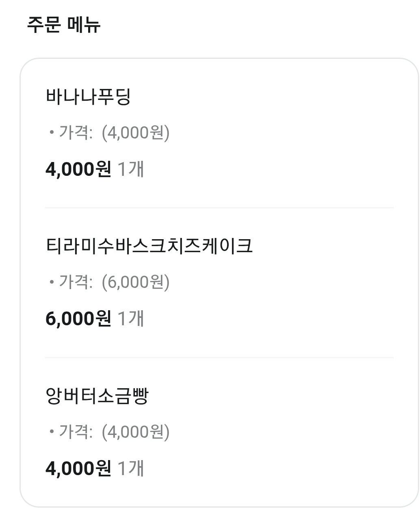This screenshot has height=508, width=420.
Task: Click the bullet before 앙버터소금빵's 가격 line
Action: [x=52, y=432]
